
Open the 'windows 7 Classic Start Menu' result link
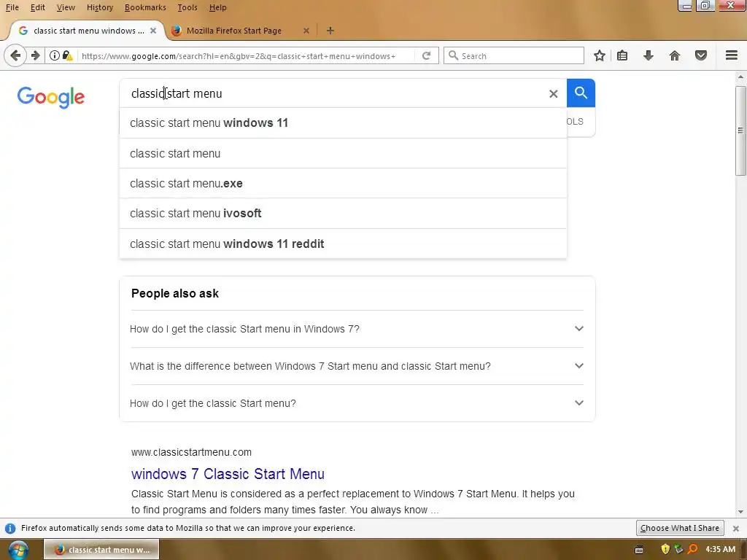(x=228, y=474)
